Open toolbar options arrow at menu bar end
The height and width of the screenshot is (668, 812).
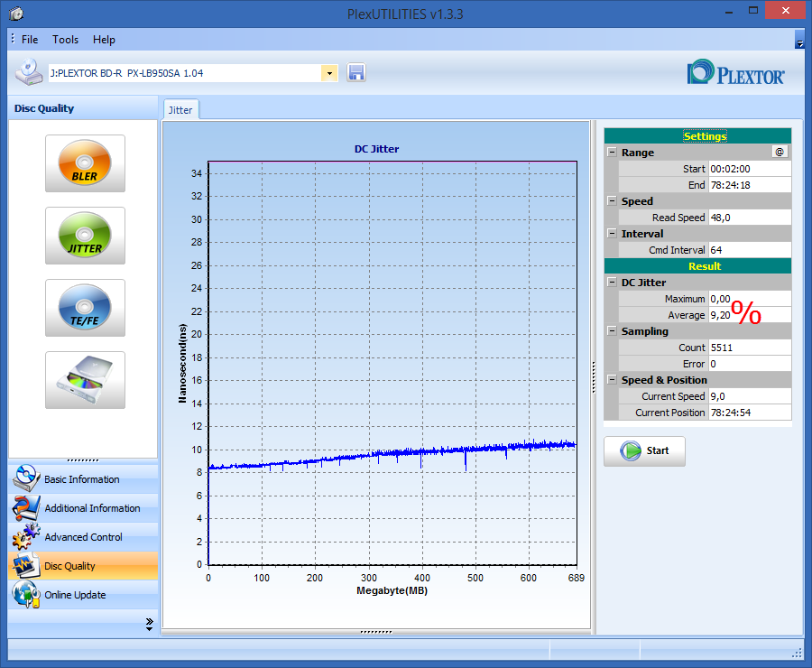click(x=799, y=40)
